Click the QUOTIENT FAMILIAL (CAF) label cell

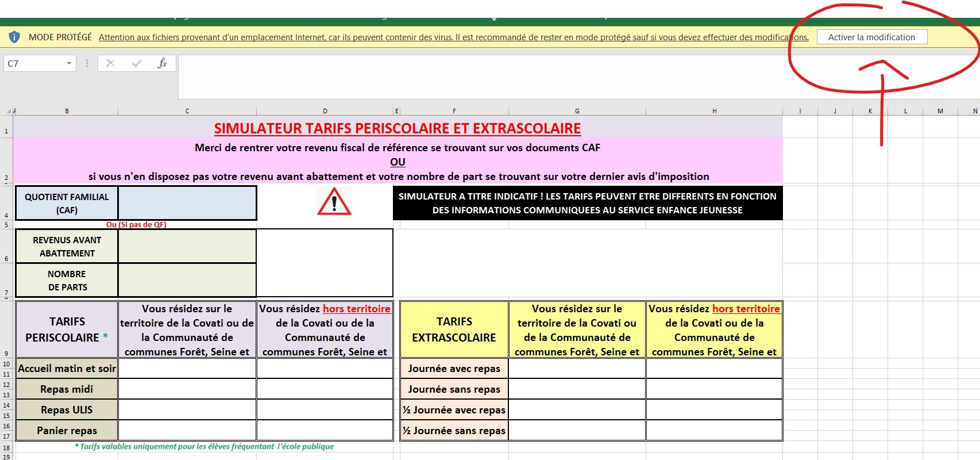pos(67,203)
